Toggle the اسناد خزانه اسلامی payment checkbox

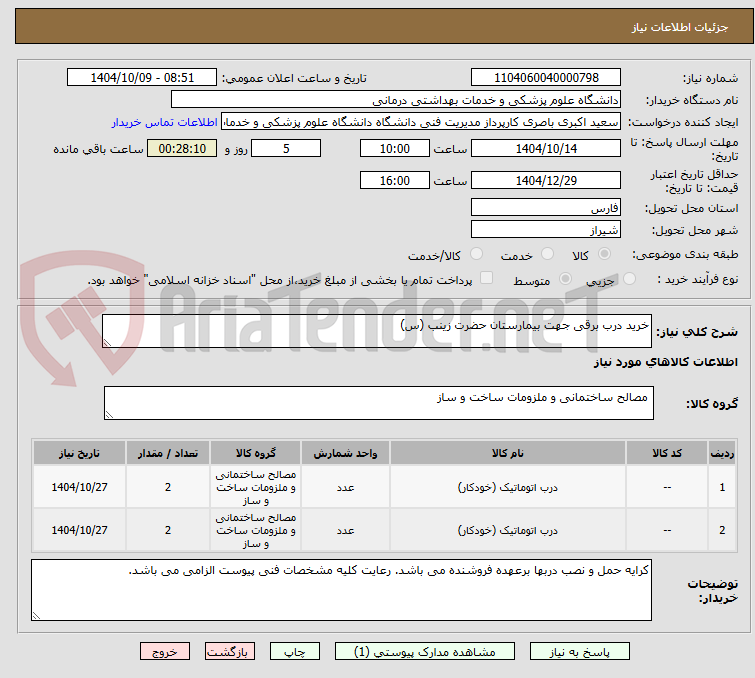[486, 277]
